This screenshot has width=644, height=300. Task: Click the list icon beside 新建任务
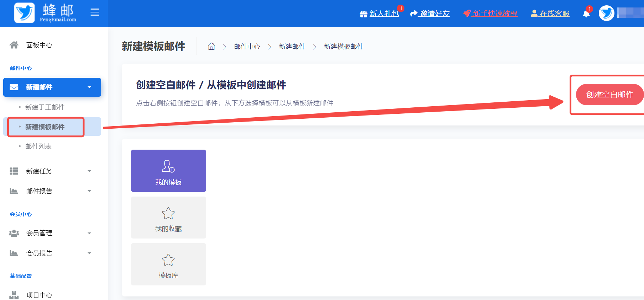(14, 171)
